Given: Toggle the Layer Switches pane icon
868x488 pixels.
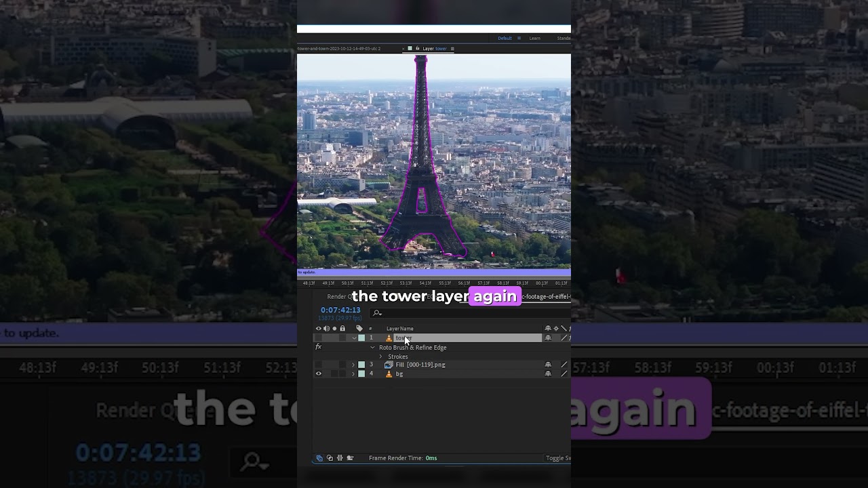Looking at the screenshot, I should click(319, 458).
